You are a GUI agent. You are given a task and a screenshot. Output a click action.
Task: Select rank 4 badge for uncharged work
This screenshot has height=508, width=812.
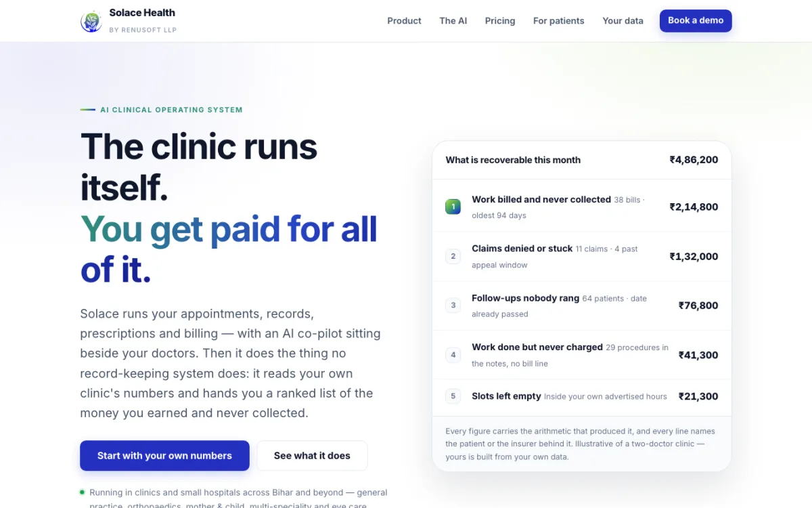pos(453,355)
